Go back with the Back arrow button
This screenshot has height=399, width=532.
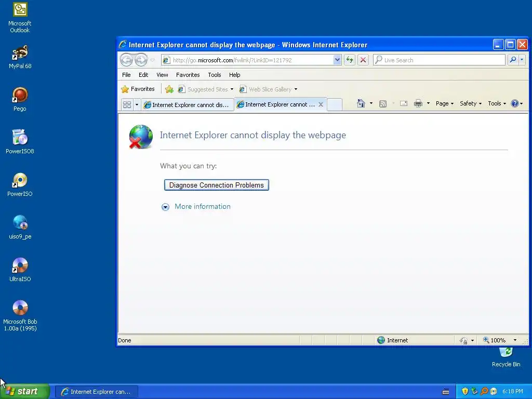click(126, 60)
